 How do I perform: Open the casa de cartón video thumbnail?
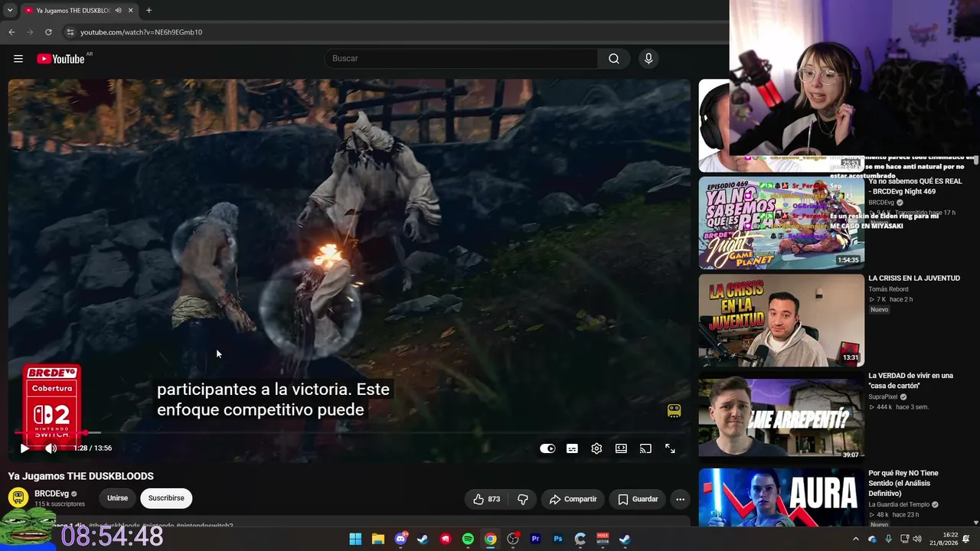tap(781, 417)
